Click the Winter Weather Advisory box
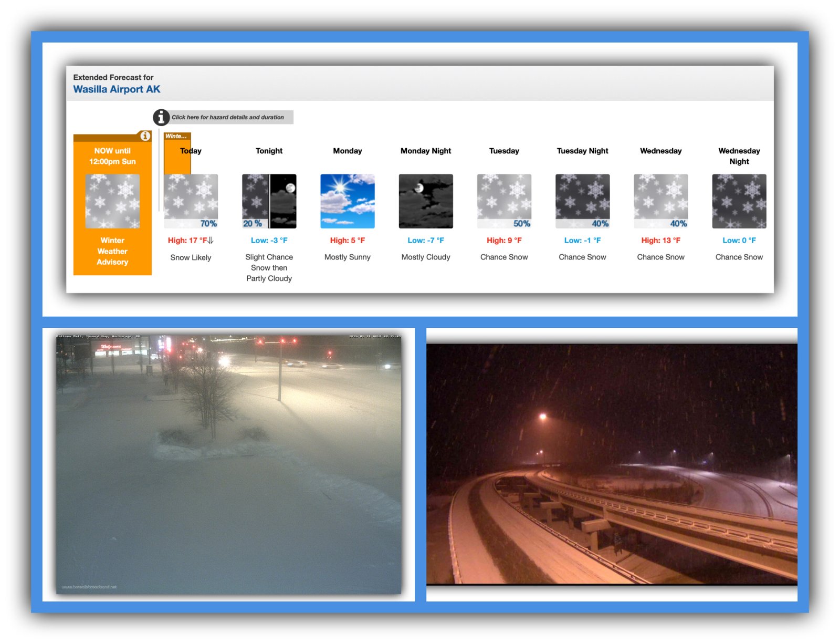Image resolution: width=840 pixels, height=644 pixels. pos(112,251)
